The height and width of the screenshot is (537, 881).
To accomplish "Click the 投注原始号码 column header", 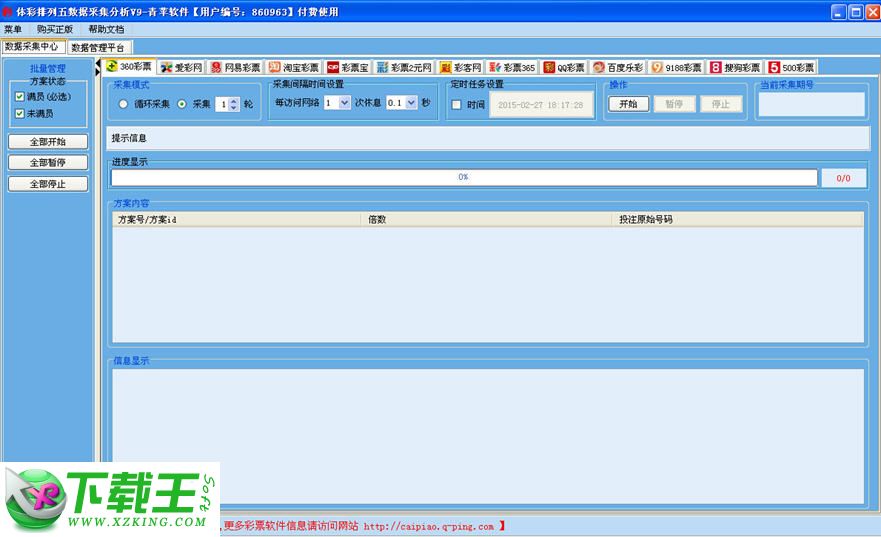I will (x=738, y=220).
